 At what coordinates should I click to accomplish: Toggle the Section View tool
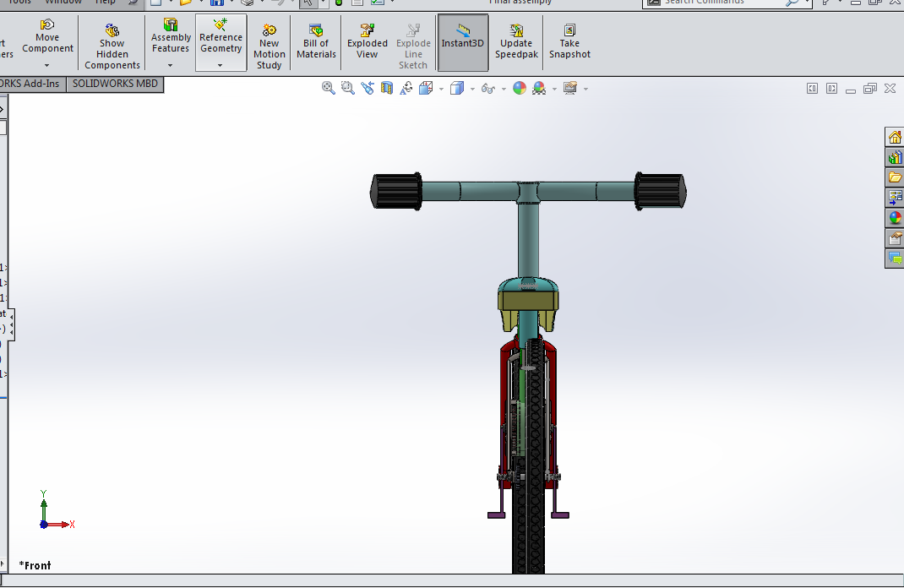pos(387,88)
